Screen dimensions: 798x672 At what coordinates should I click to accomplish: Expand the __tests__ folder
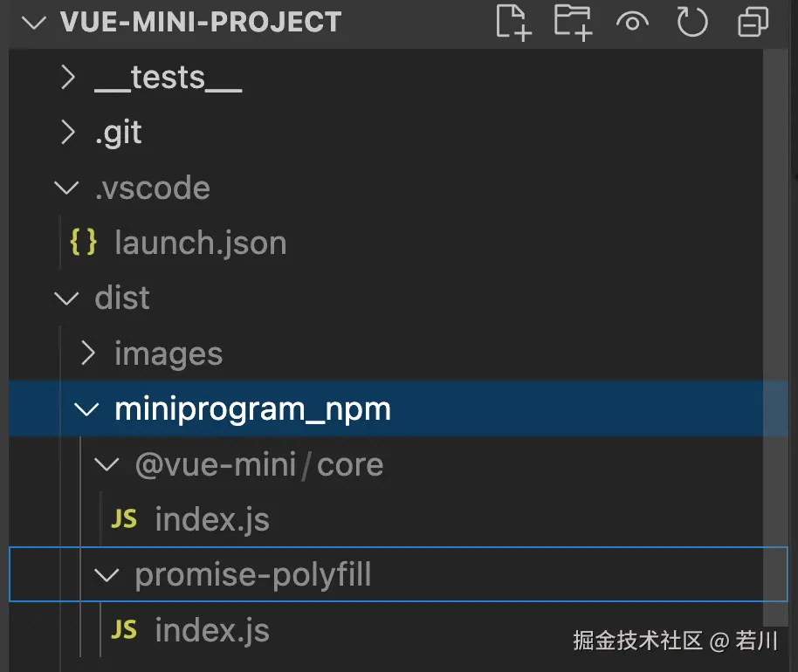click(67, 77)
